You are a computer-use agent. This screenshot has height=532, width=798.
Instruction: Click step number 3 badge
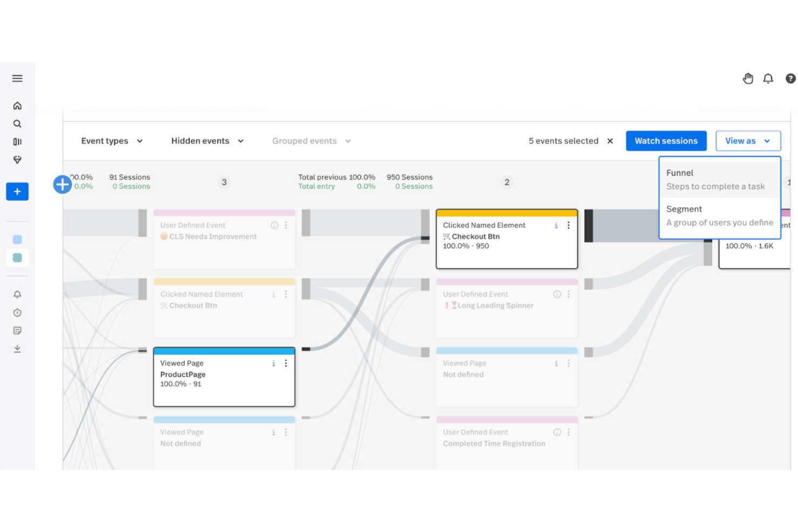click(224, 182)
